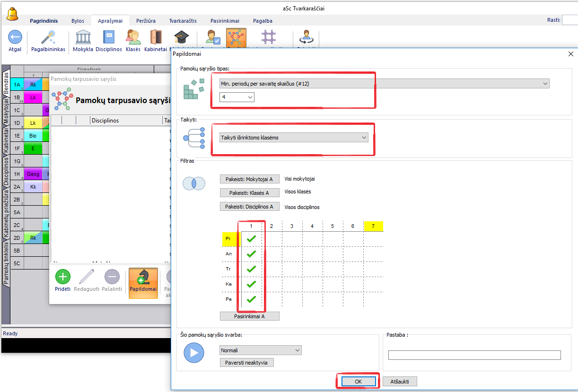Click the Atgal back arrow icon

(x=15, y=37)
